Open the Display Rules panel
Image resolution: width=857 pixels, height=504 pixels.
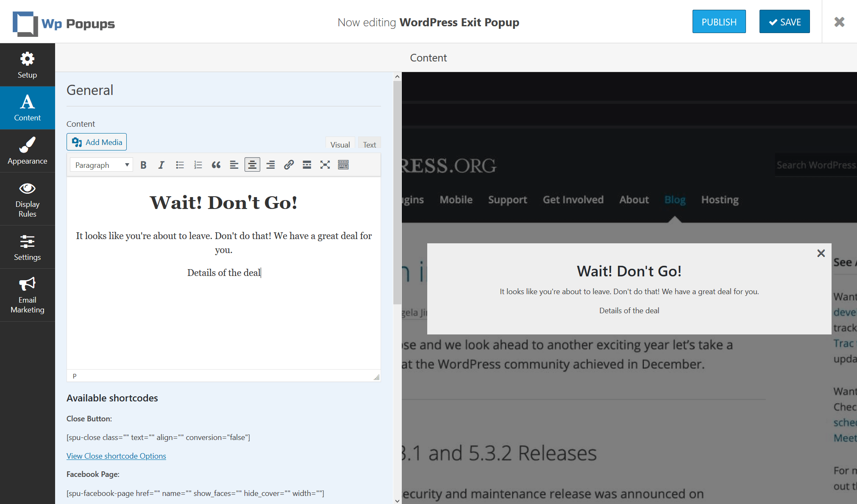[x=27, y=199]
